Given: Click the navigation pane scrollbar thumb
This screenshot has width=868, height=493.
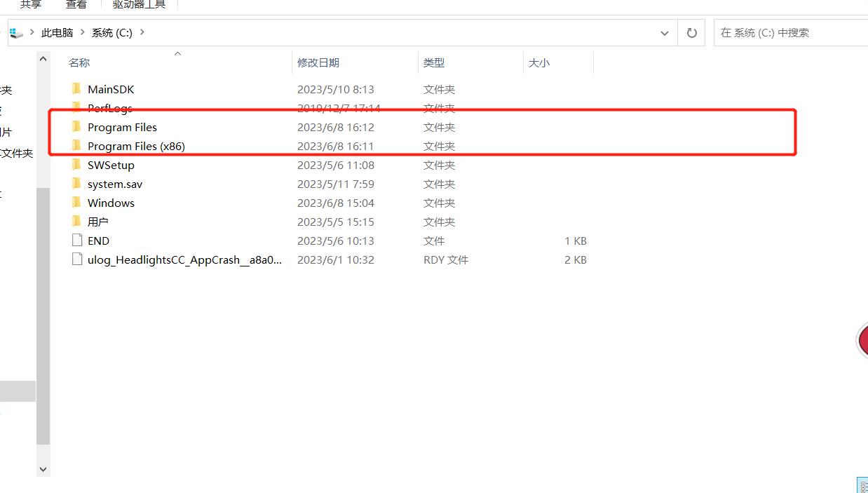Looking at the screenshot, I should (43, 316).
